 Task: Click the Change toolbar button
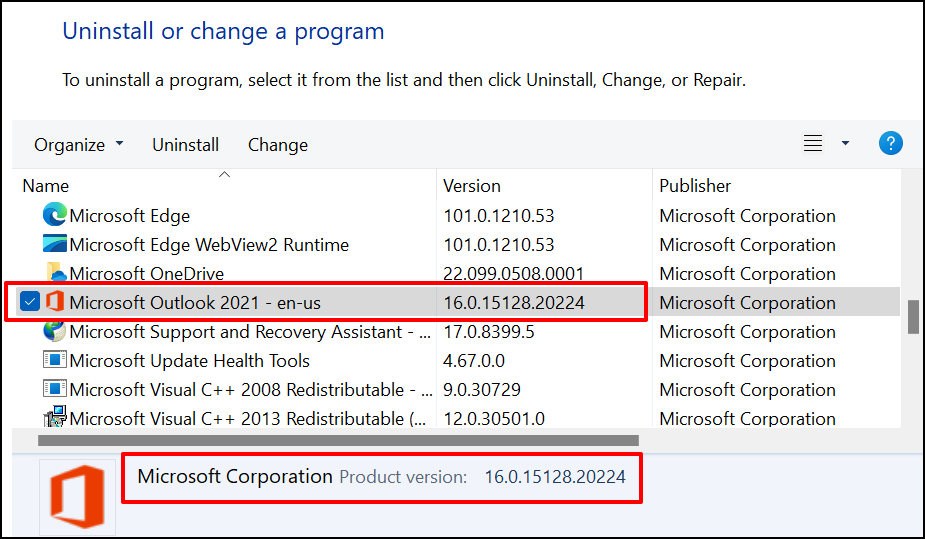pyautogui.click(x=277, y=145)
